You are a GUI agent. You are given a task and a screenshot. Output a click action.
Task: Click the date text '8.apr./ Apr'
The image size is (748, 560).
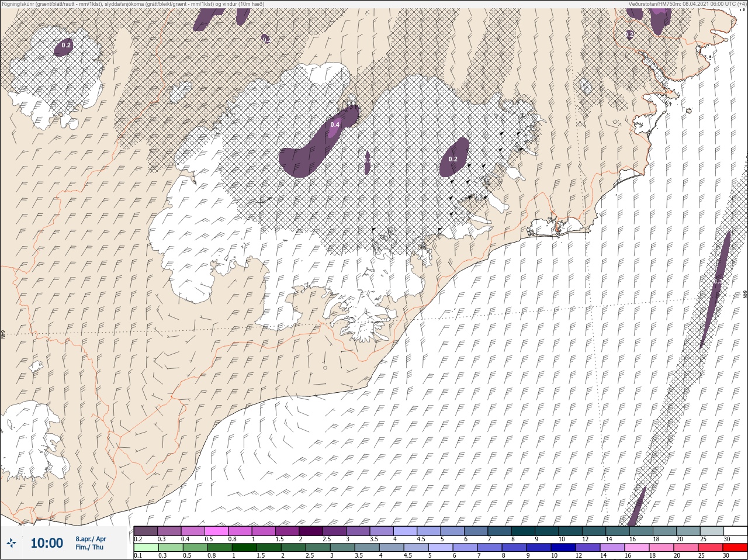click(x=91, y=538)
